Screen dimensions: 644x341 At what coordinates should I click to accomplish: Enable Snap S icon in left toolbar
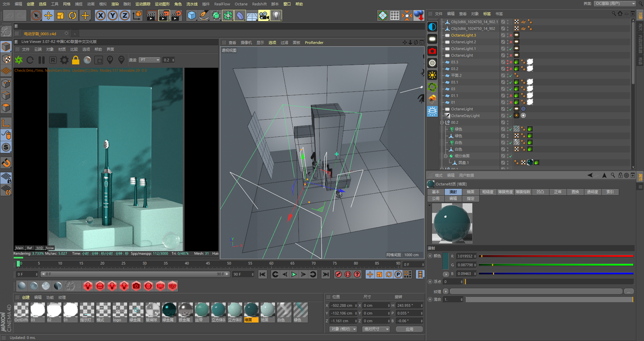coord(6,147)
